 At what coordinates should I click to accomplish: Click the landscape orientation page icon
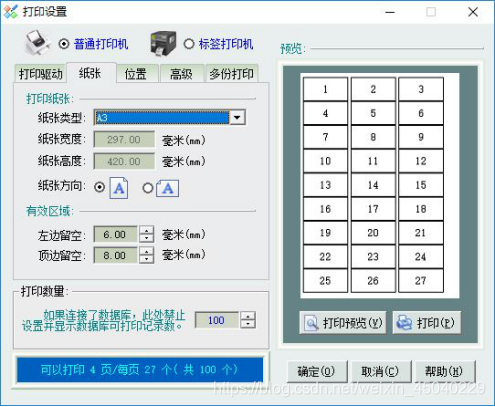[x=168, y=188]
